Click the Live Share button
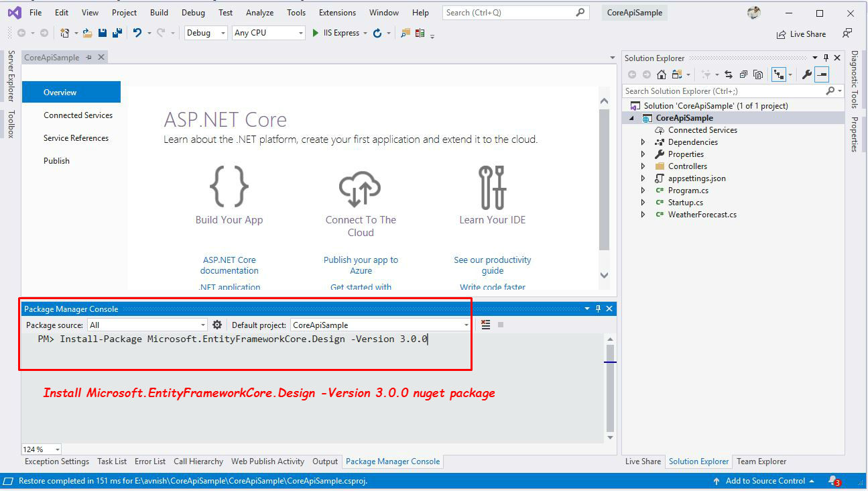Image resolution: width=868 pixels, height=491 pixels. tap(801, 34)
